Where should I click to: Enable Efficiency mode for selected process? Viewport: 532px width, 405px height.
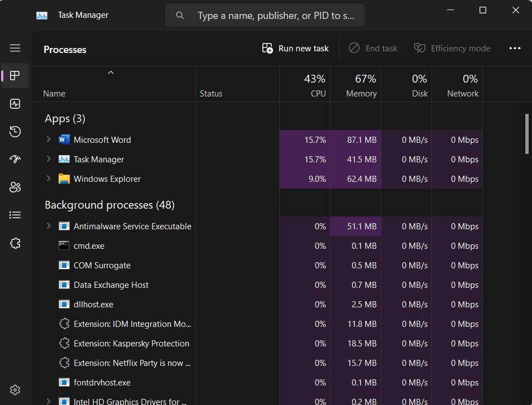(x=452, y=48)
